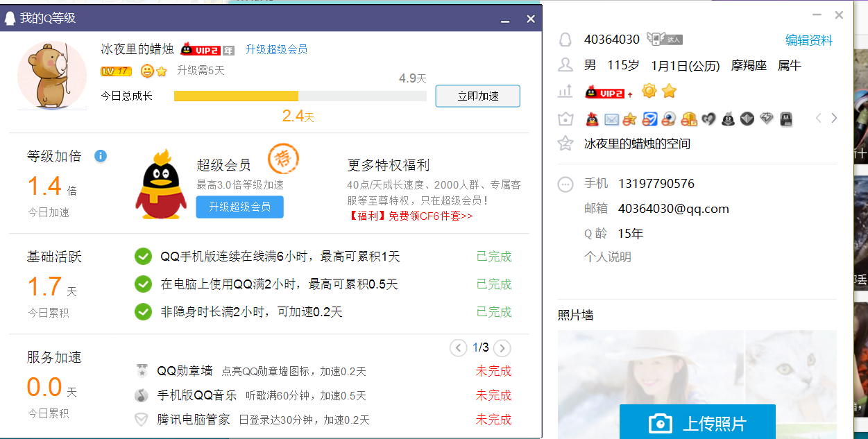868x439 pixels.
Task: Click phone number 13197790576
Action: point(656,184)
